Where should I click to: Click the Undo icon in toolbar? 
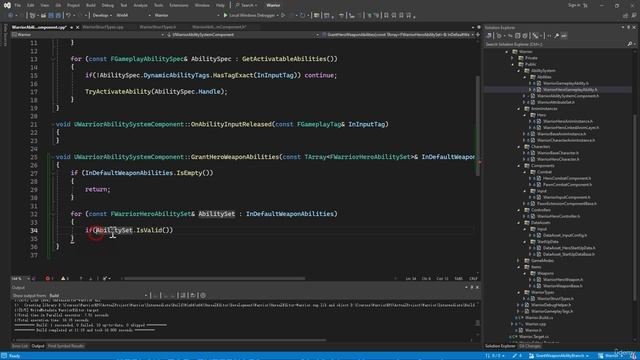click(69, 16)
